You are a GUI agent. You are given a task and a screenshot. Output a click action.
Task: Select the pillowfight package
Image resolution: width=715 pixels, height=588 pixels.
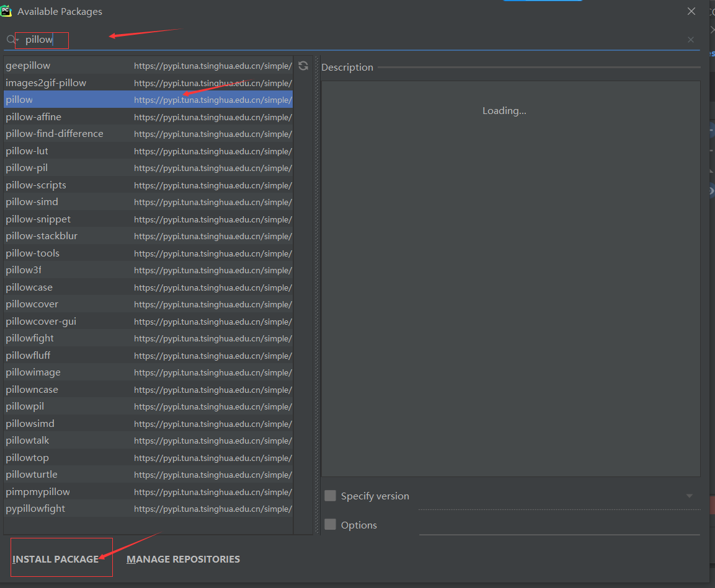[148, 338]
